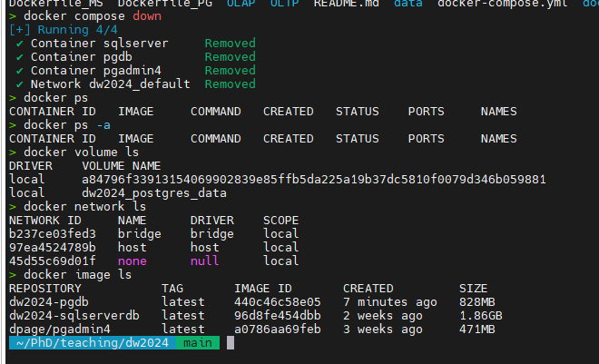
Task: Click network ID '45d55c69d01f'
Action: pyautogui.click(x=53, y=261)
